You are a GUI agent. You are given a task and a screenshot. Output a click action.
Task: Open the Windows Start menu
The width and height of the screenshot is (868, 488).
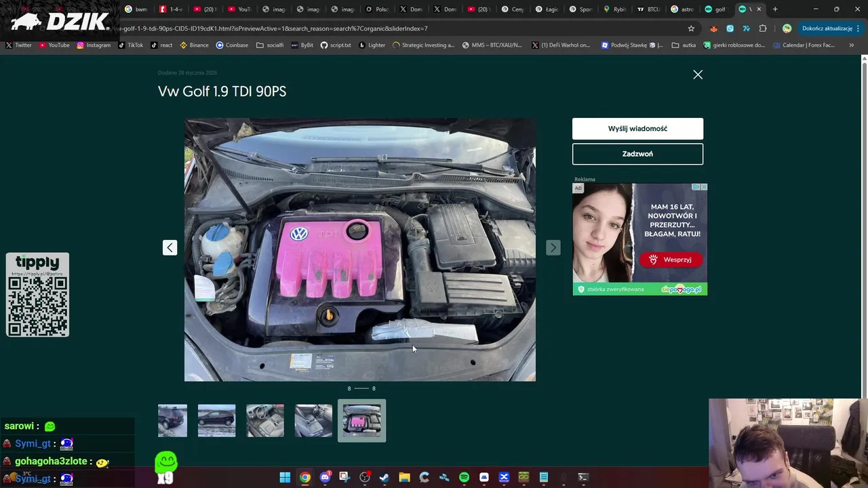tap(285, 477)
